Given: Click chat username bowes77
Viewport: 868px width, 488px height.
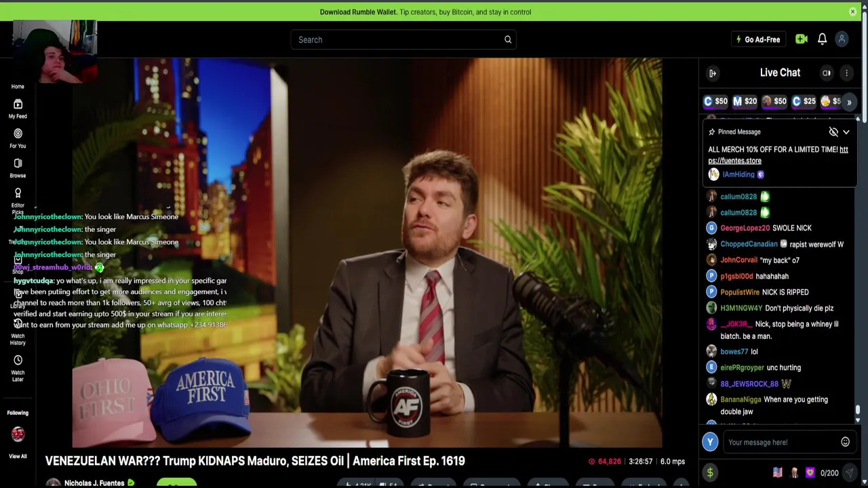Looking at the screenshot, I should (x=734, y=352).
